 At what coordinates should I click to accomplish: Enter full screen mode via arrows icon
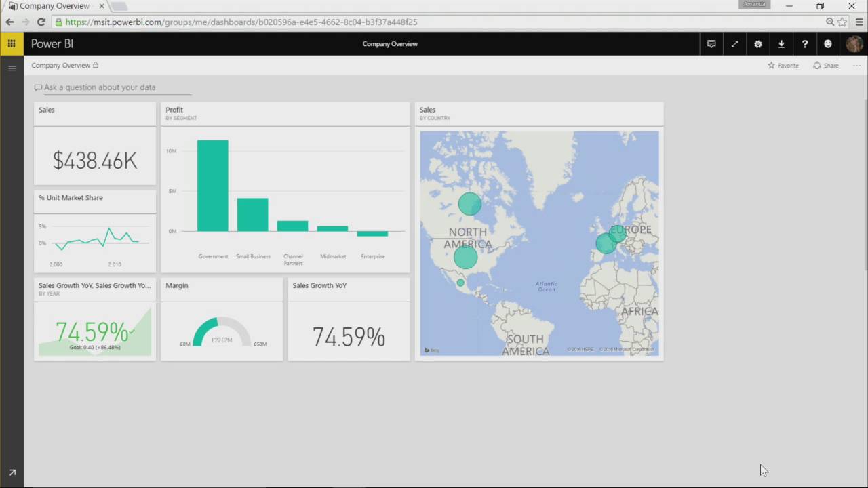tap(734, 44)
